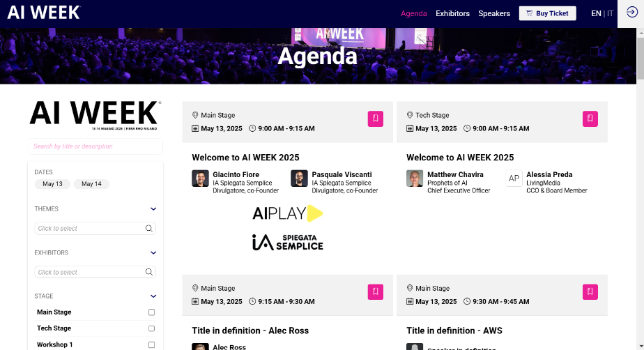
Task: Check the Tech Stage filter checkbox
Action: pyautogui.click(x=151, y=328)
